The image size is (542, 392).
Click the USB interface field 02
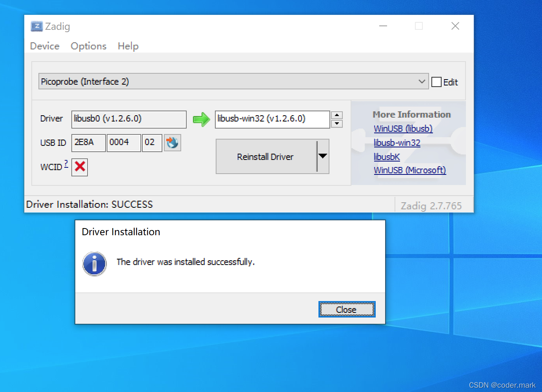152,143
